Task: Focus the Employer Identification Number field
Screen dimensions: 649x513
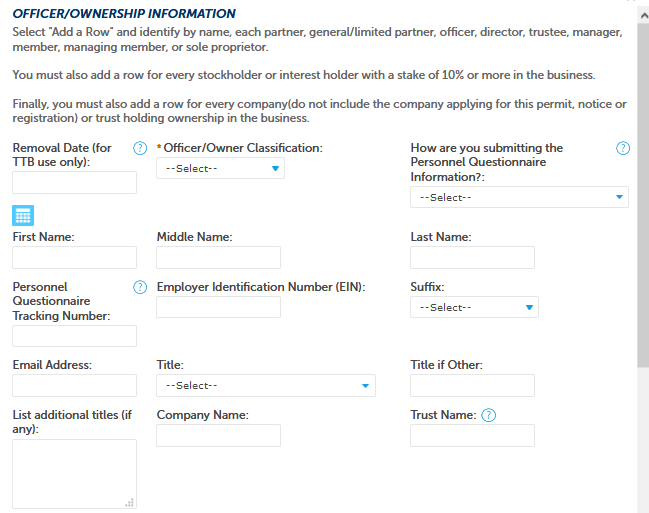Action: [x=218, y=307]
